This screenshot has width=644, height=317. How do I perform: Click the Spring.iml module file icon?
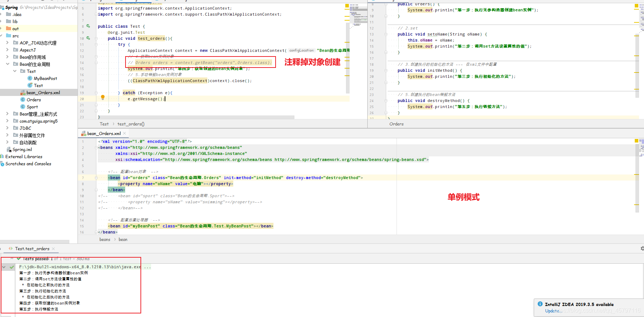[x=9, y=150]
